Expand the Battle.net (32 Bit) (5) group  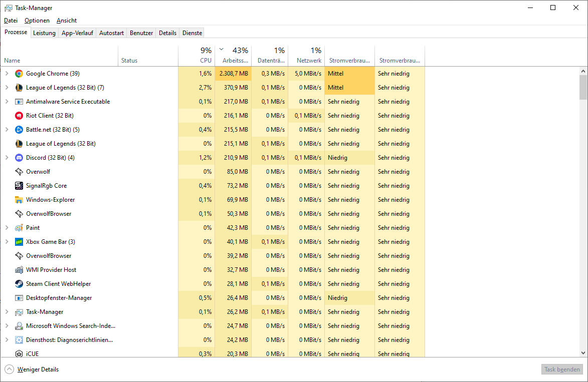(x=7, y=130)
